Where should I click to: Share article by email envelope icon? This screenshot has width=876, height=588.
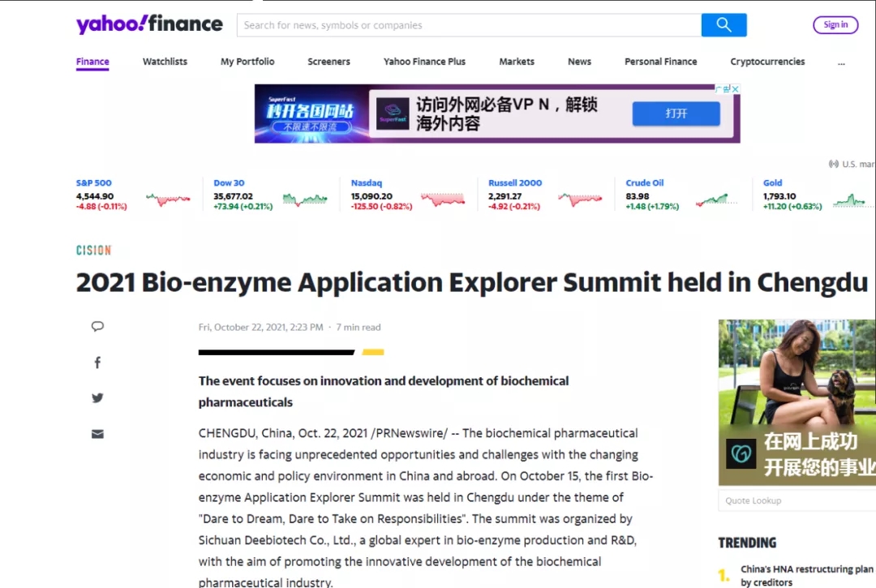click(x=97, y=434)
